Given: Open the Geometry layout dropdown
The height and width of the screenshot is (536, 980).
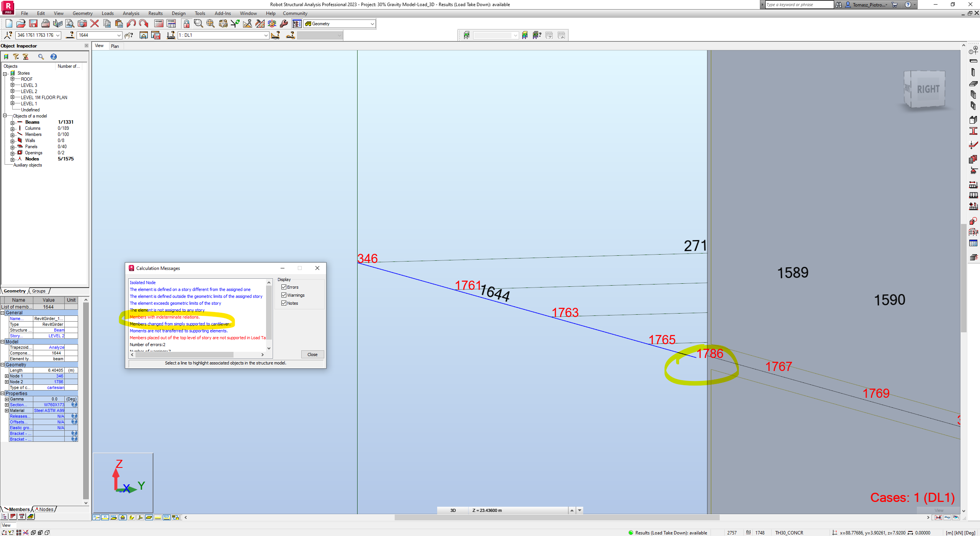Looking at the screenshot, I should point(371,23).
